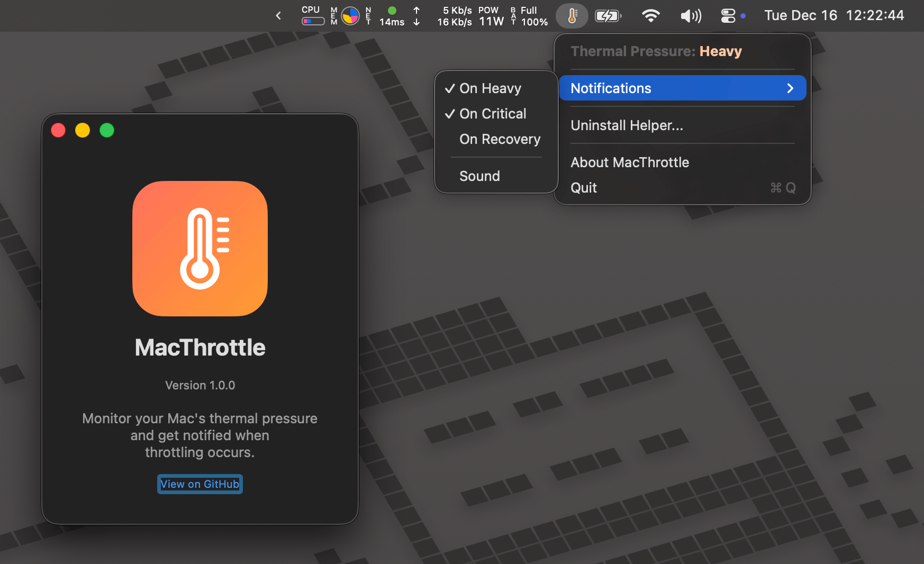
Task: Disable On Critical notifications
Action: click(493, 113)
